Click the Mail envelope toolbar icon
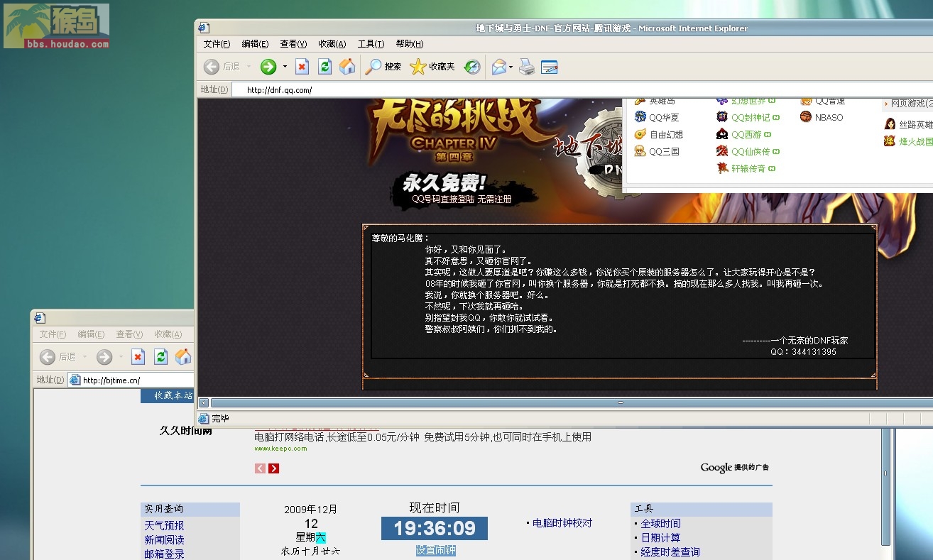This screenshot has height=560, width=933. [499, 67]
